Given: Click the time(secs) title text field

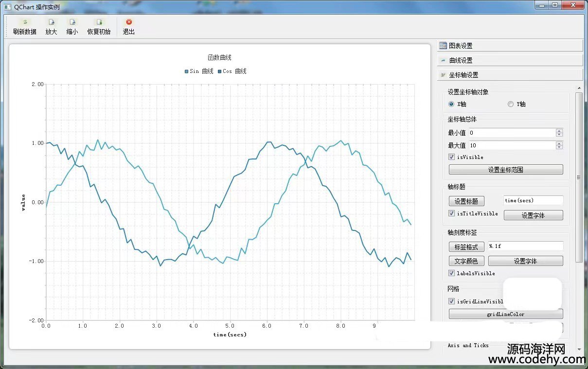Looking at the screenshot, I should point(534,200).
